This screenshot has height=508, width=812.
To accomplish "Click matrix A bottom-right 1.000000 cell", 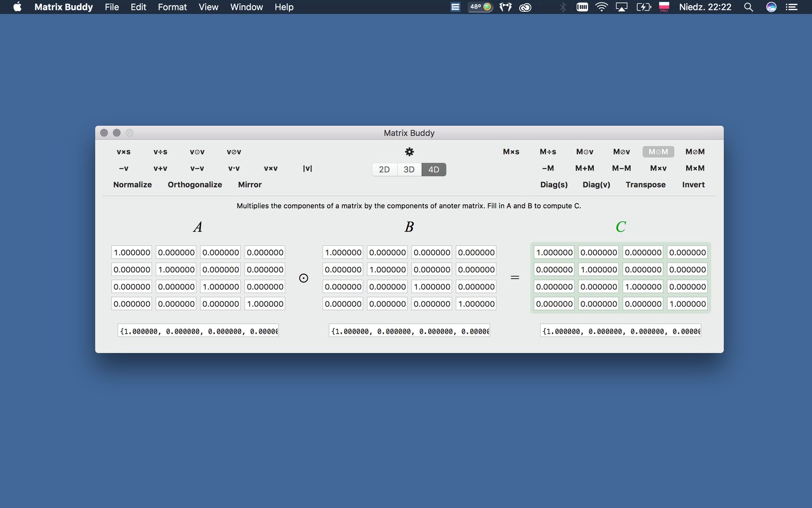I will click(265, 304).
